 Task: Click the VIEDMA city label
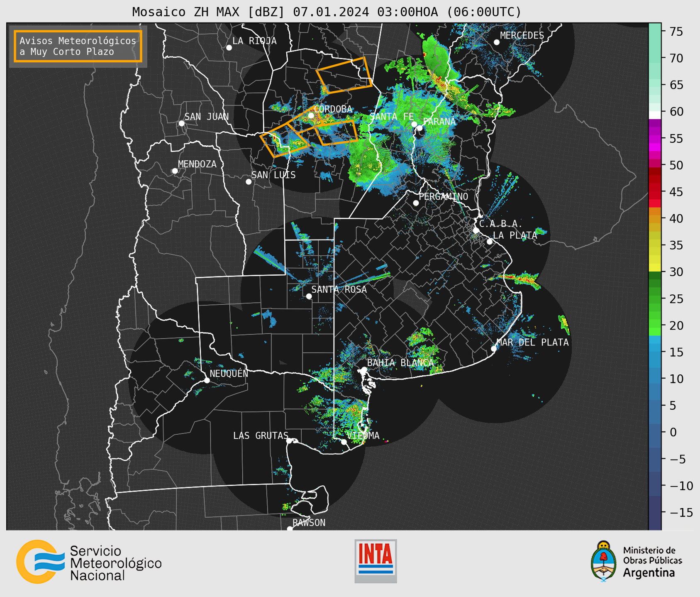(363, 436)
